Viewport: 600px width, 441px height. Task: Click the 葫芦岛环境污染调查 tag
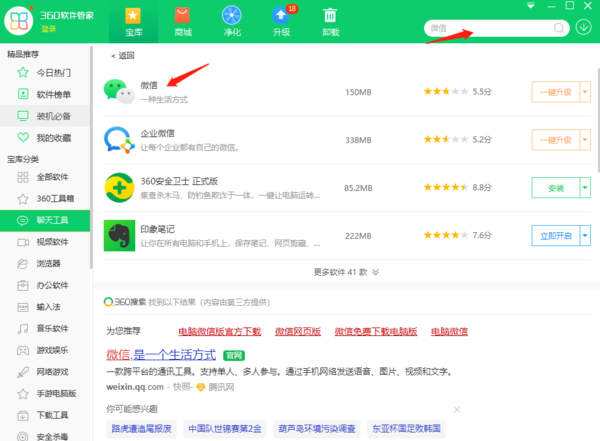click(x=317, y=428)
